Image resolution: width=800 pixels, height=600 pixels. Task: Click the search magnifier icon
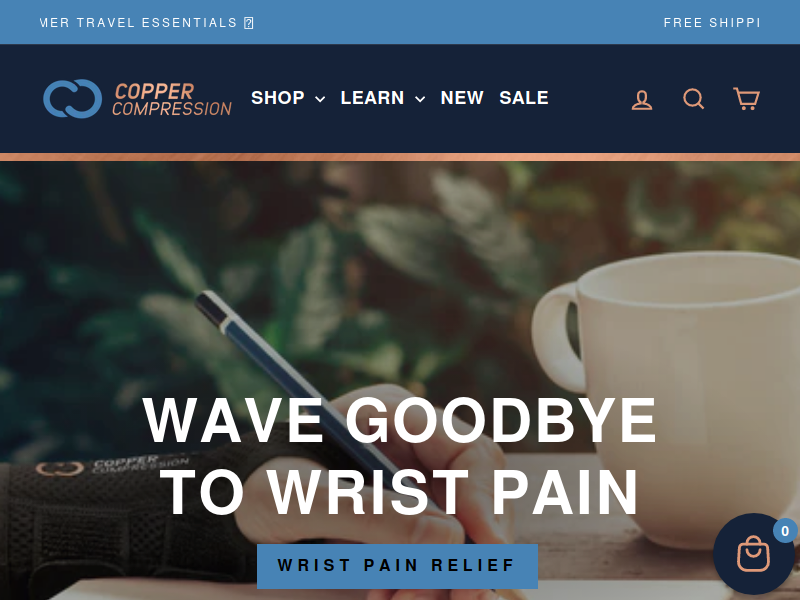click(694, 98)
